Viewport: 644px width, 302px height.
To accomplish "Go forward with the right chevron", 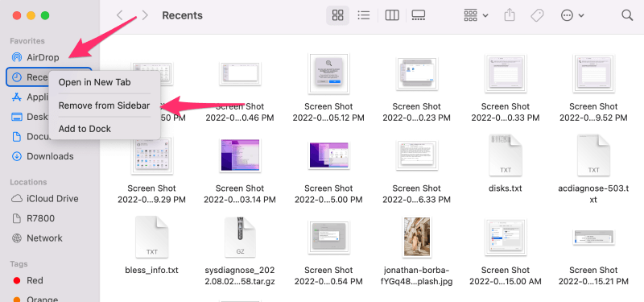I will (x=145, y=15).
